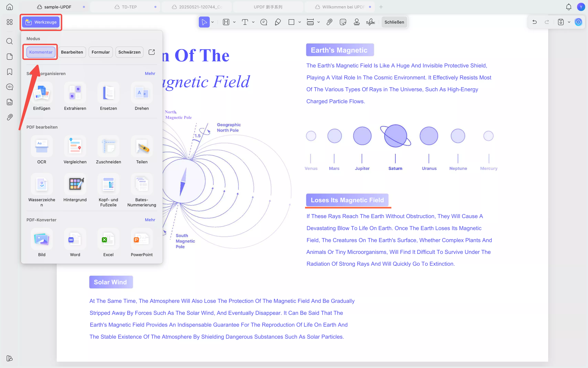
Task: Click the Bates-Nummerierung icon
Action: click(x=142, y=184)
